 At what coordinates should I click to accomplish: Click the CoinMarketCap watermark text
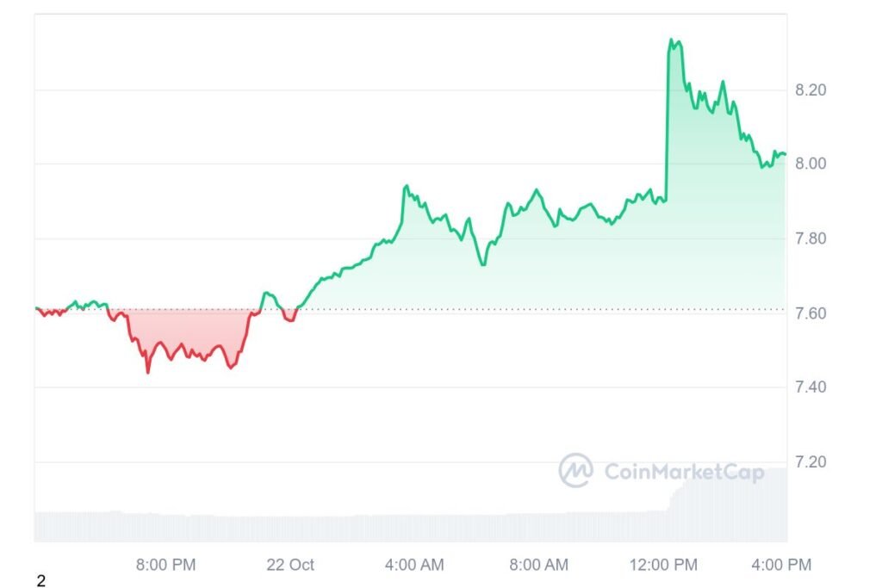click(684, 471)
